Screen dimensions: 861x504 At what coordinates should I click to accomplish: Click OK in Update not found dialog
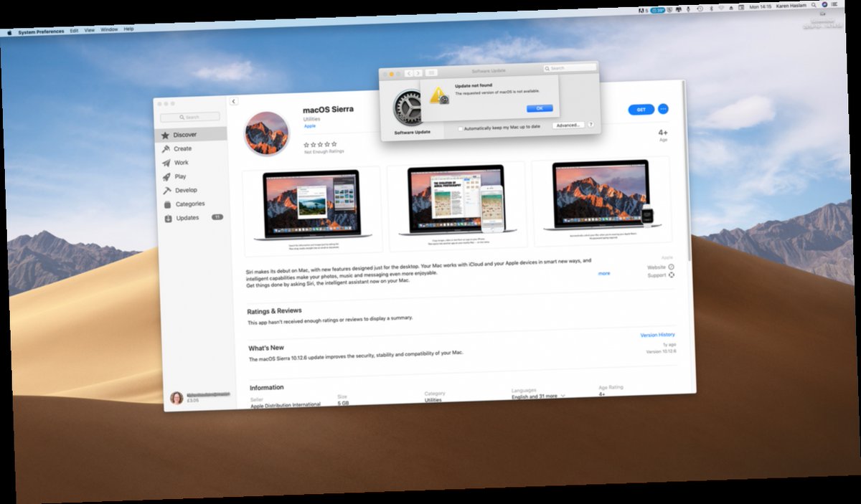pyautogui.click(x=539, y=108)
